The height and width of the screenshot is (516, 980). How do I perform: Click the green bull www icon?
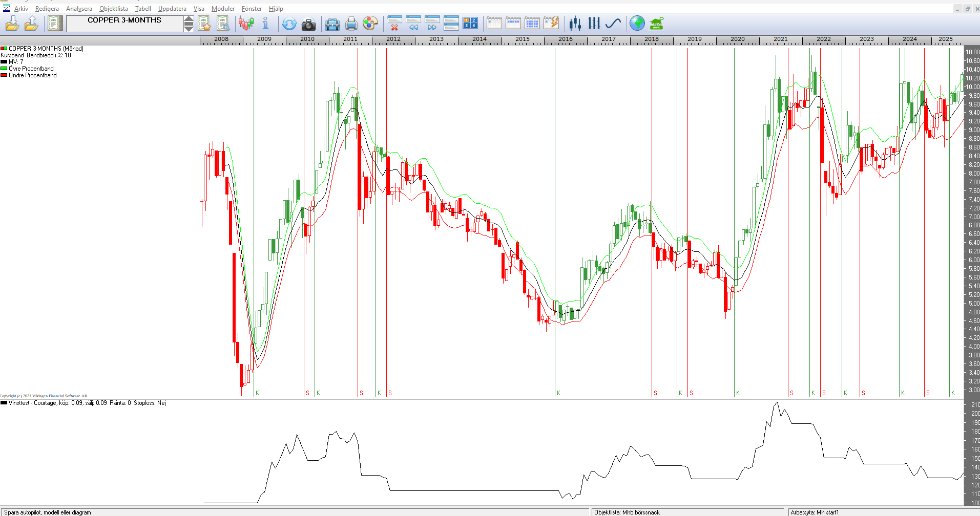point(656,24)
